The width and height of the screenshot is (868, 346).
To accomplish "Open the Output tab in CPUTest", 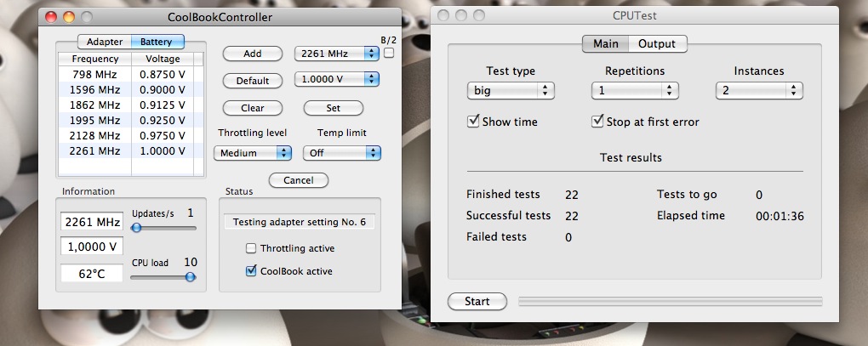I will tap(657, 43).
